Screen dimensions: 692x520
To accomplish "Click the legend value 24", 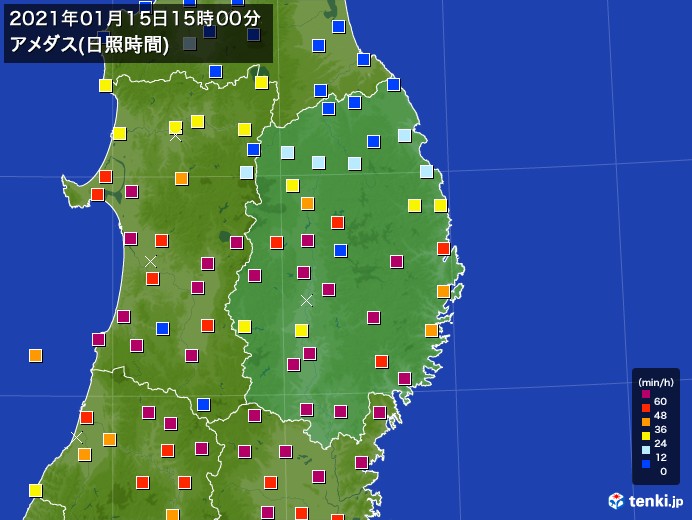I will (660, 443).
